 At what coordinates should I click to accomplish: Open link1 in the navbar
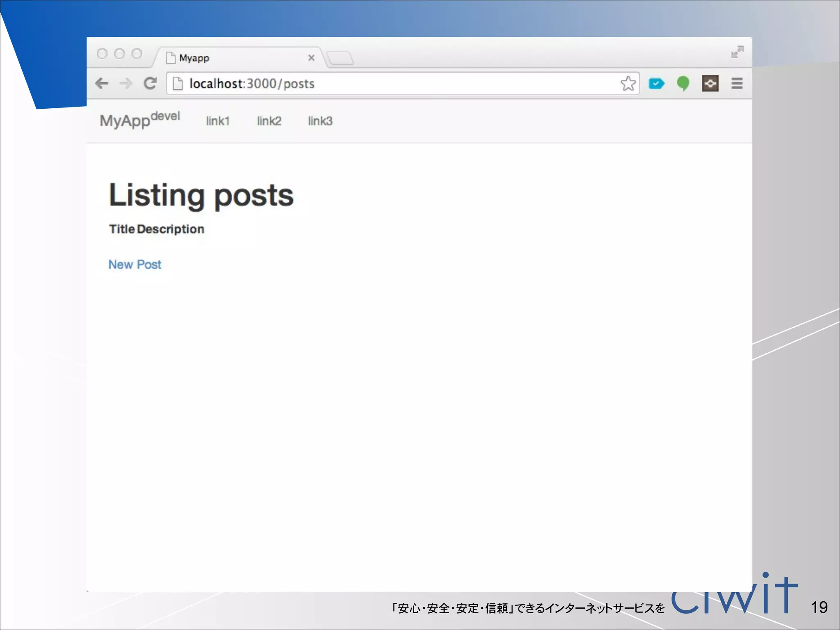pyautogui.click(x=217, y=121)
